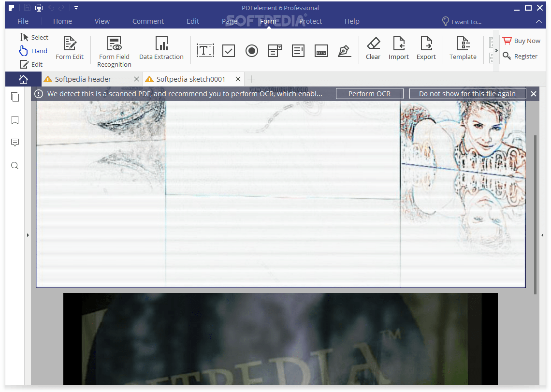Screen dimensions: 551x392
Task: Switch to the Edit ribbon tab
Action: point(192,21)
